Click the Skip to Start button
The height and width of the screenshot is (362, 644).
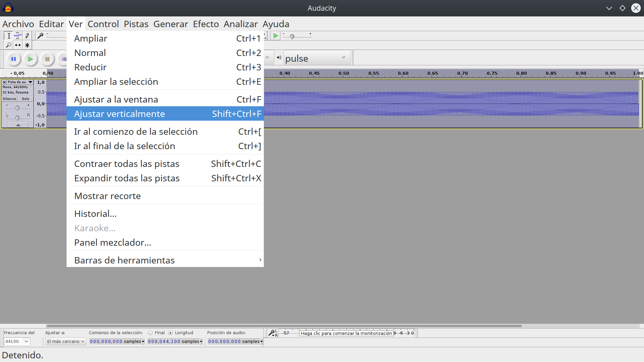pos(63,59)
